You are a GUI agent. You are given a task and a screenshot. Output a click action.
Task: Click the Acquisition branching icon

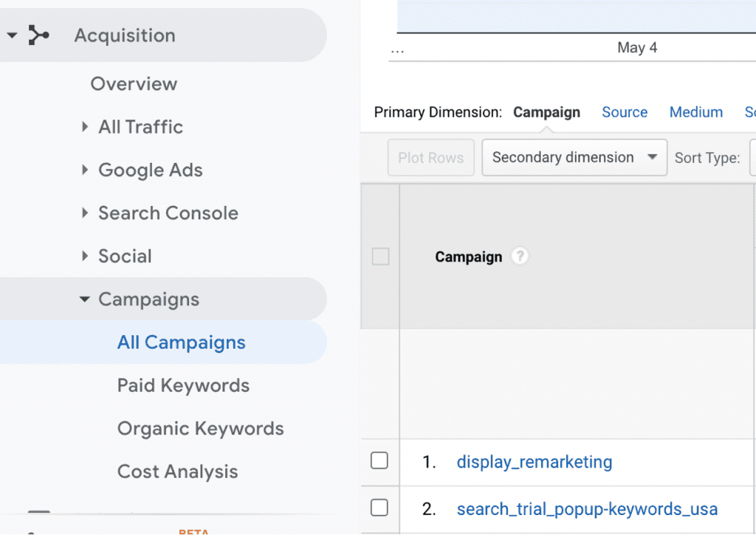click(38, 35)
